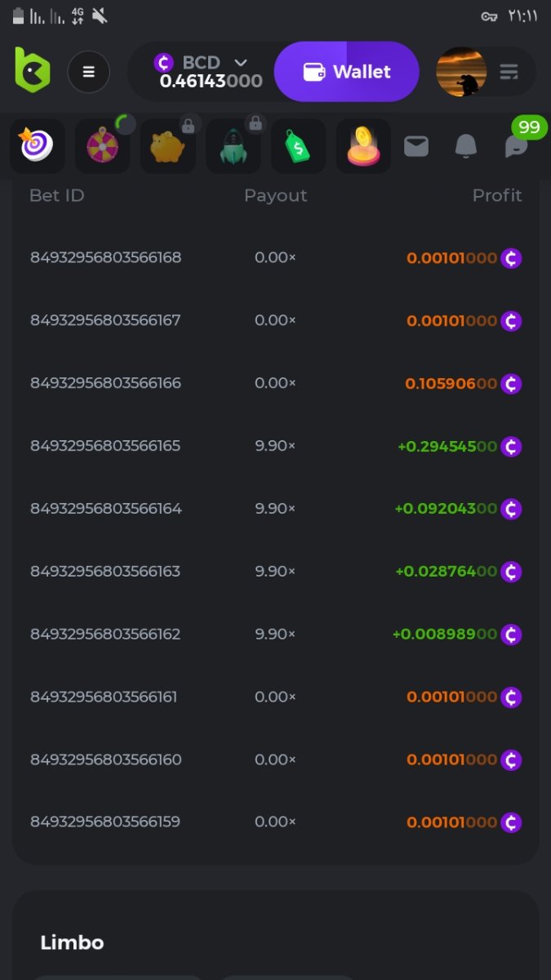Open the side list menu beside avatar
This screenshot has width=551, height=980.
point(509,73)
